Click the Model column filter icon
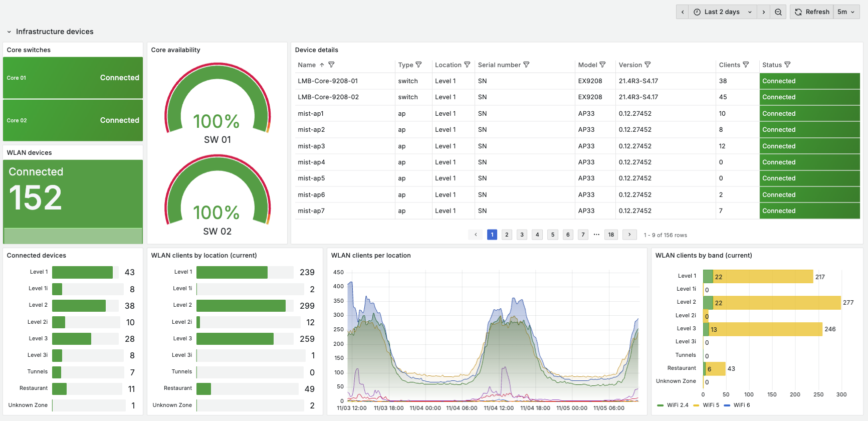 (602, 65)
